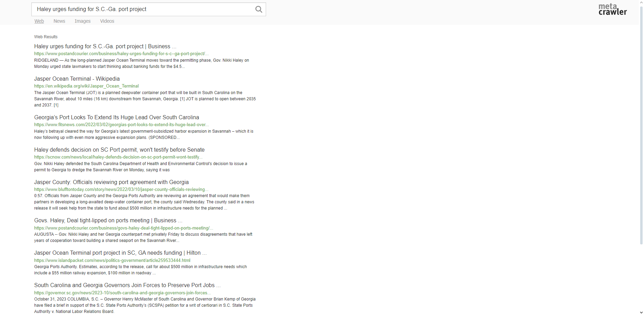Open 'Jasper Ocean Terminal - Wikipedia' result
Image resolution: width=644 pixels, height=315 pixels.
77,79
